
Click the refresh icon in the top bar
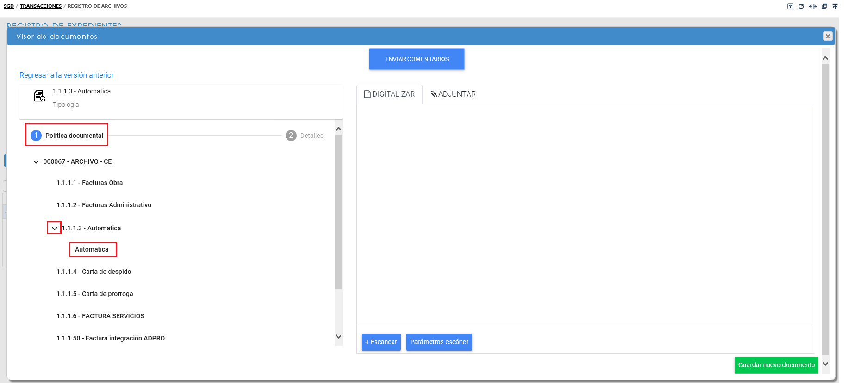point(801,6)
